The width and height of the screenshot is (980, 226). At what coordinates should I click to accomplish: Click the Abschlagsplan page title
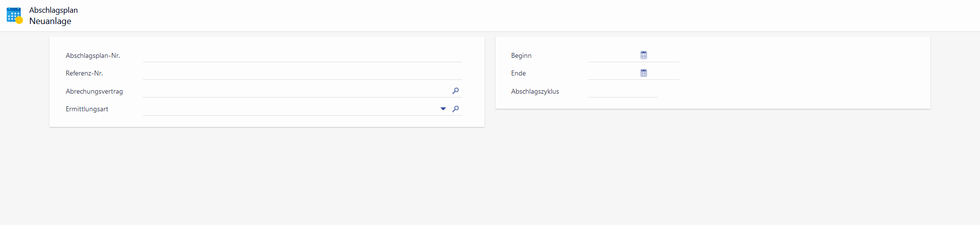pos(53,10)
